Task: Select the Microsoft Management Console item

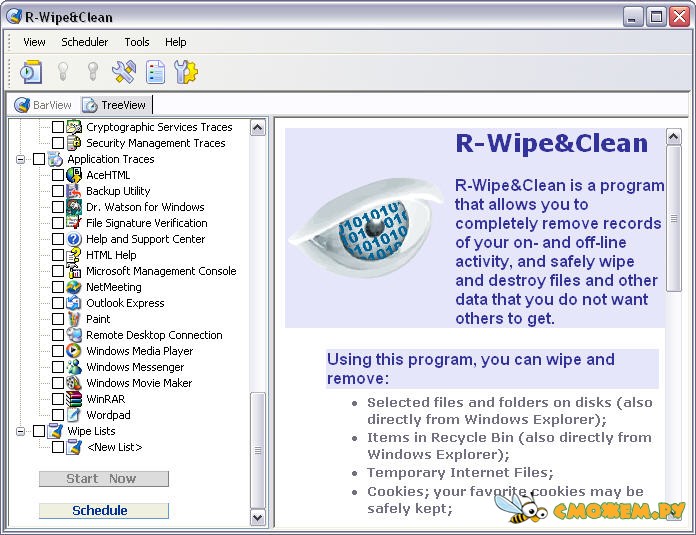Action: [x=161, y=271]
